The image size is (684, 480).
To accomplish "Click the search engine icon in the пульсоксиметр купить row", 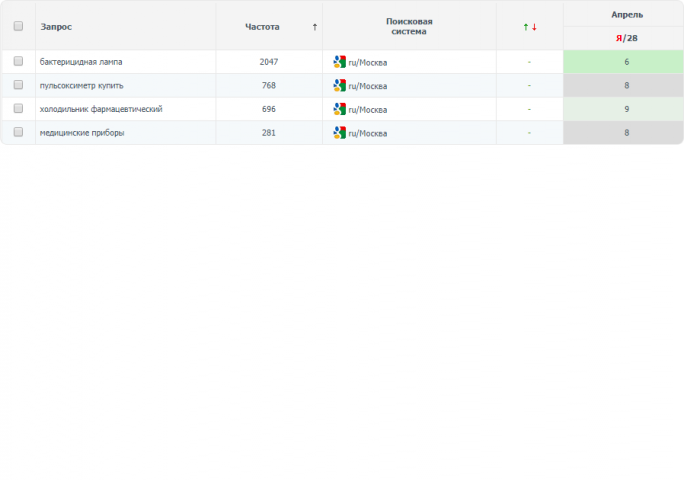I will pyautogui.click(x=339, y=86).
